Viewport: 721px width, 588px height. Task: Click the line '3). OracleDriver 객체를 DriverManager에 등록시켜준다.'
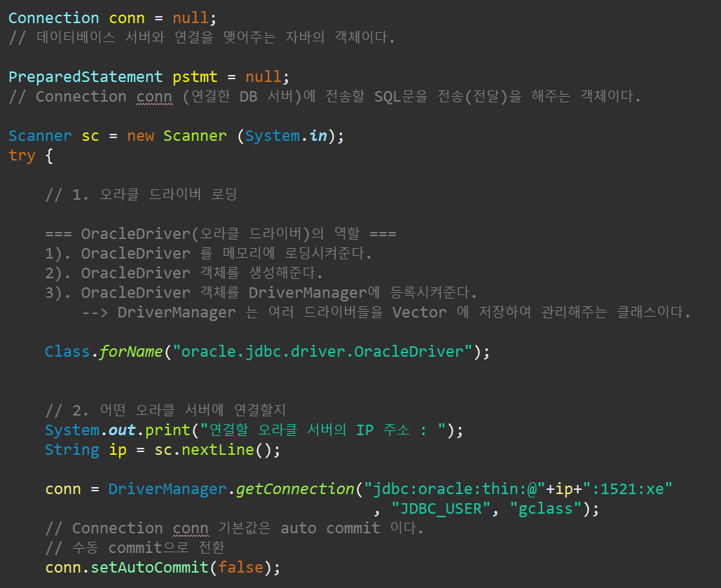261,293
